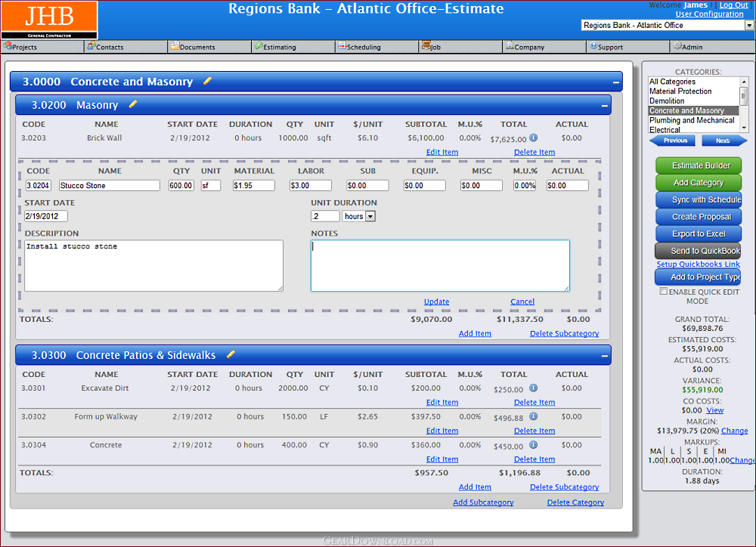Click Add to Project Type button

698,277
